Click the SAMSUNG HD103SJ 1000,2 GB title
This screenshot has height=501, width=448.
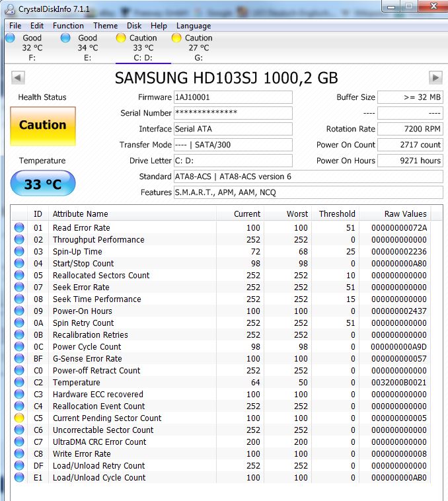pos(226,78)
